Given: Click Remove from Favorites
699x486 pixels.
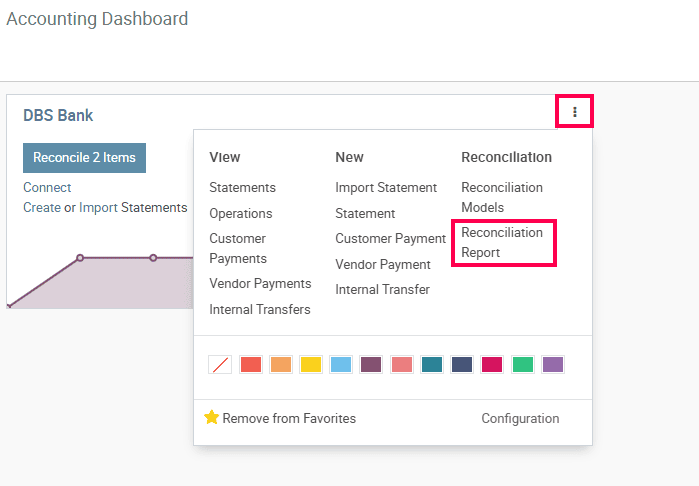Looking at the screenshot, I should click(x=289, y=418).
